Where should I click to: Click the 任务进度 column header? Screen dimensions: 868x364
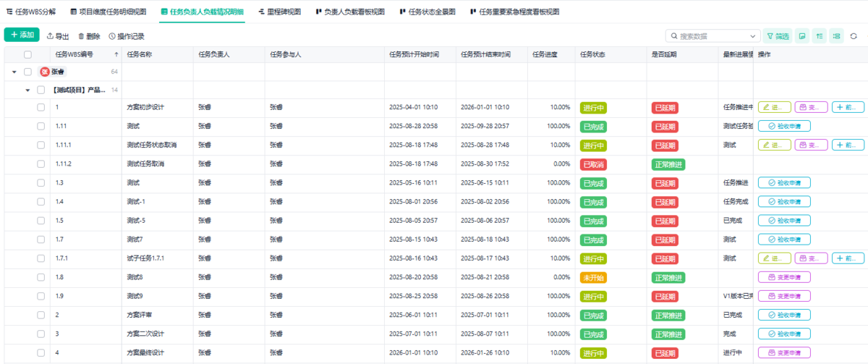pos(545,54)
